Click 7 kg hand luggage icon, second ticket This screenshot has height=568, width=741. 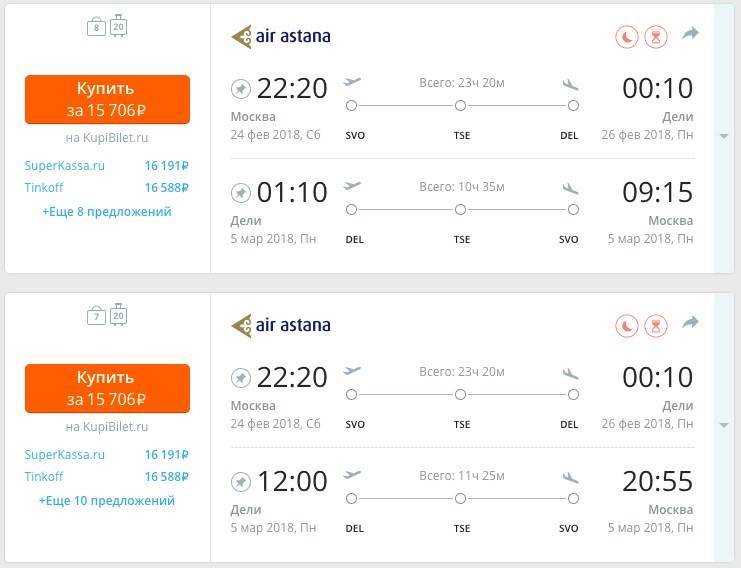pos(96,316)
